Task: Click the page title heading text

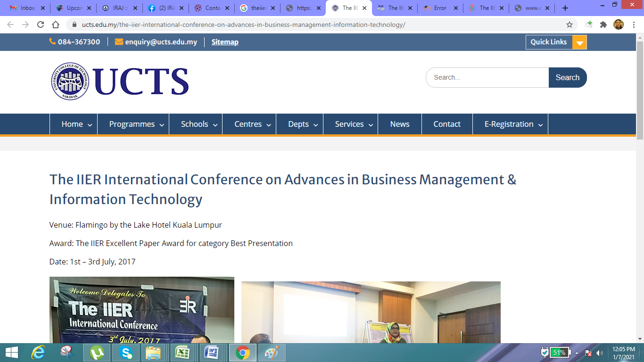Action: click(x=283, y=189)
